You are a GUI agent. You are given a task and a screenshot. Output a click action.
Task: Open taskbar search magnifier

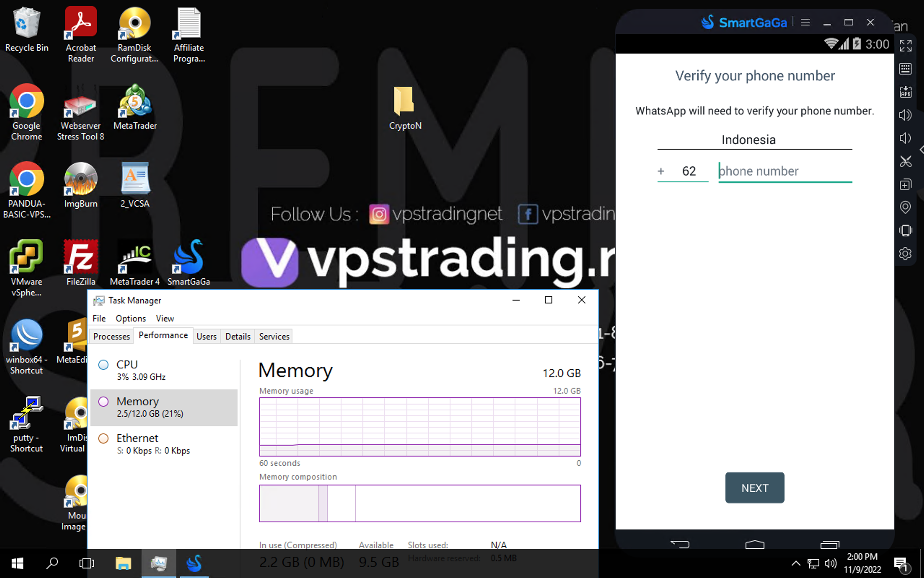click(x=52, y=564)
